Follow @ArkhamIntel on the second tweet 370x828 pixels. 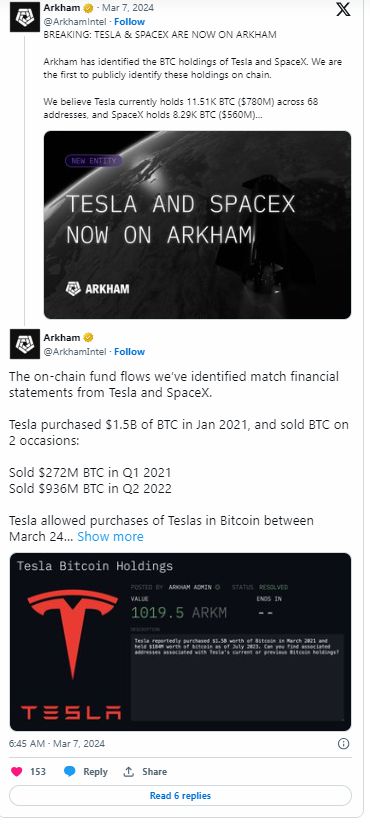(x=129, y=351)
